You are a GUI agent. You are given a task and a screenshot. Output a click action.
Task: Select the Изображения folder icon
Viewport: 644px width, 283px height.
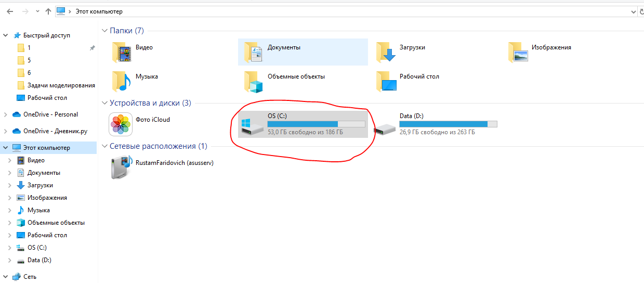(x=518, y=52)
